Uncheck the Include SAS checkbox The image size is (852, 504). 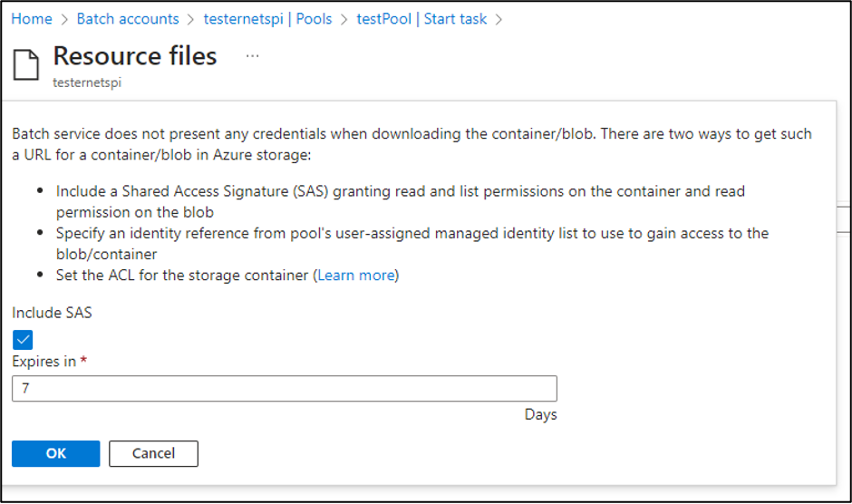click(23, 340)
